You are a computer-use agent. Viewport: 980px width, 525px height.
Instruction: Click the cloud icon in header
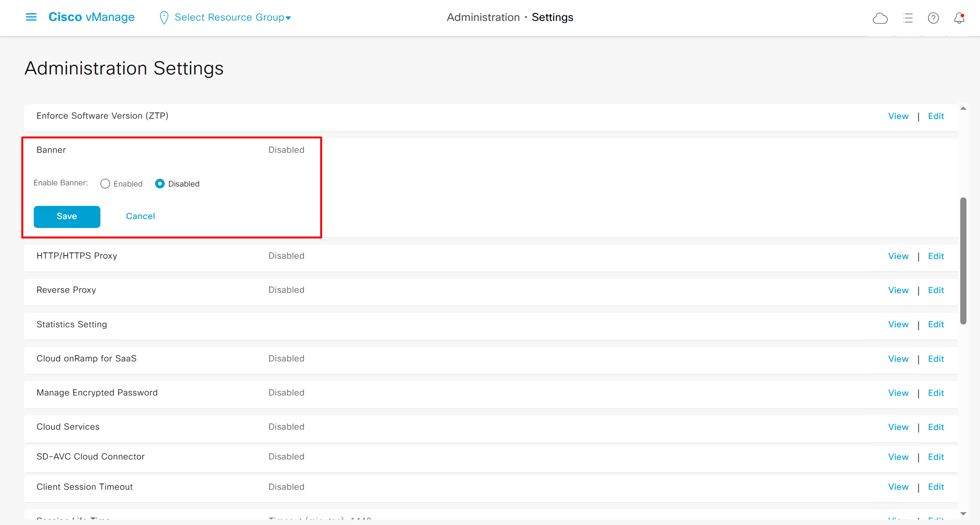880,18
